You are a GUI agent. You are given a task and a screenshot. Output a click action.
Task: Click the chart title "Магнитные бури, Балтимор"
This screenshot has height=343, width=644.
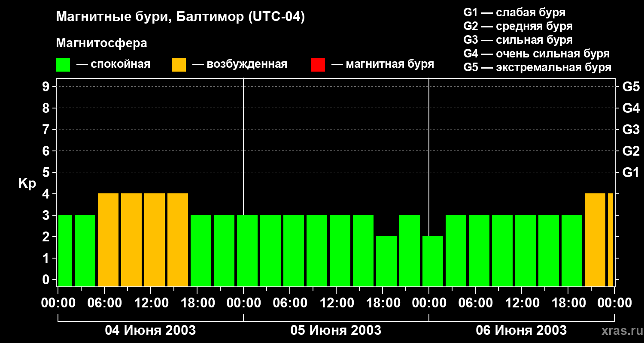(180, 17)
